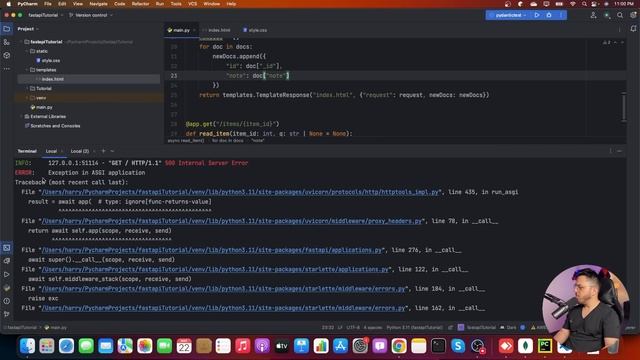
Task: Open terminal panel options vertical dots
Action: [x=611, y=151]
